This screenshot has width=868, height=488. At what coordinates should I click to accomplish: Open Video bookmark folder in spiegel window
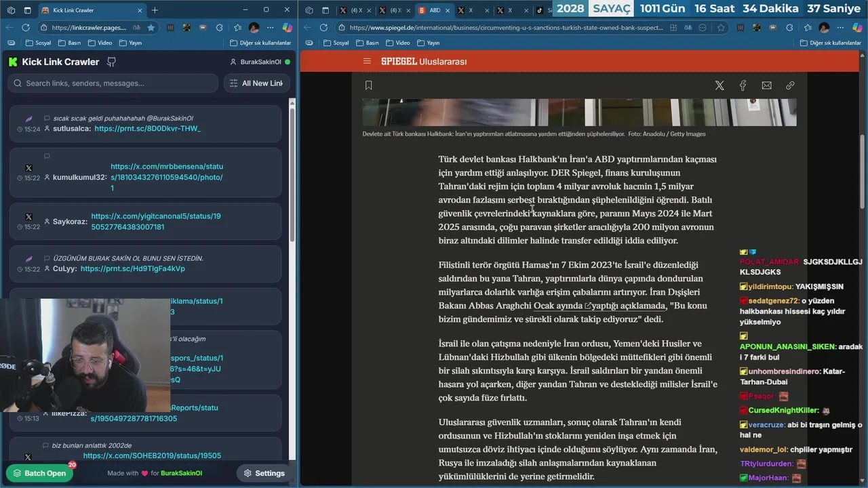pos(397,43)
